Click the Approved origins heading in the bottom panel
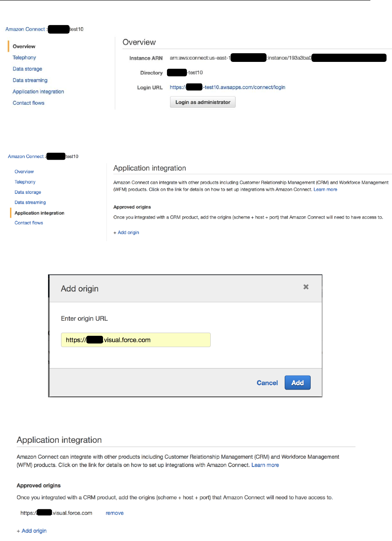Viewport: 392px width, 541px height. (39, 486)
